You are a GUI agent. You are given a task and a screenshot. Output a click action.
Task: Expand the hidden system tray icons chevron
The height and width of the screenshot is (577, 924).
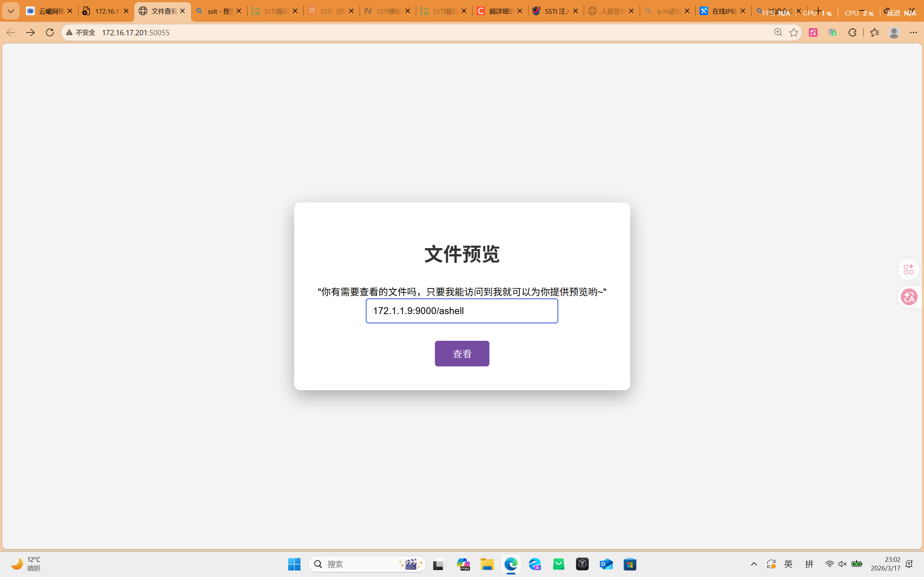[754, 564]
